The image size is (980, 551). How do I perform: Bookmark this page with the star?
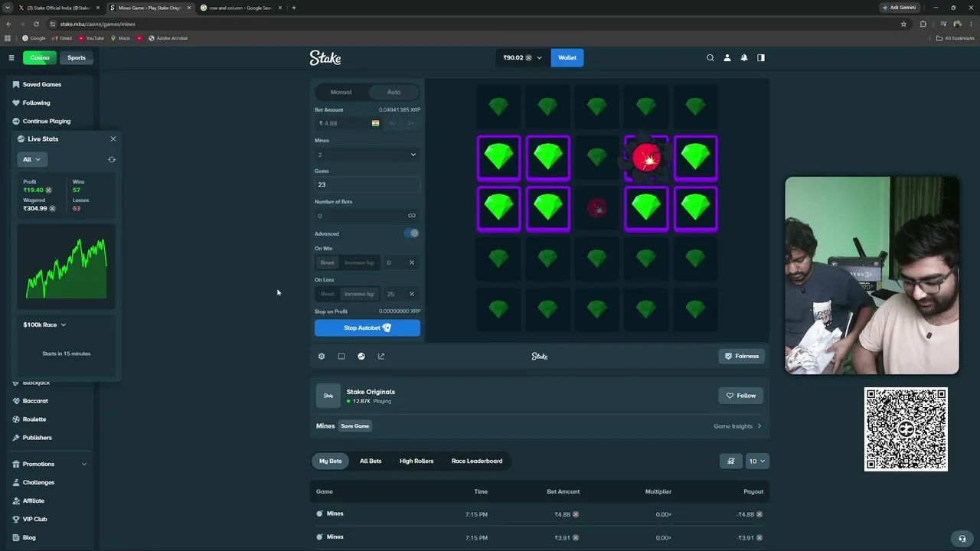903,24
